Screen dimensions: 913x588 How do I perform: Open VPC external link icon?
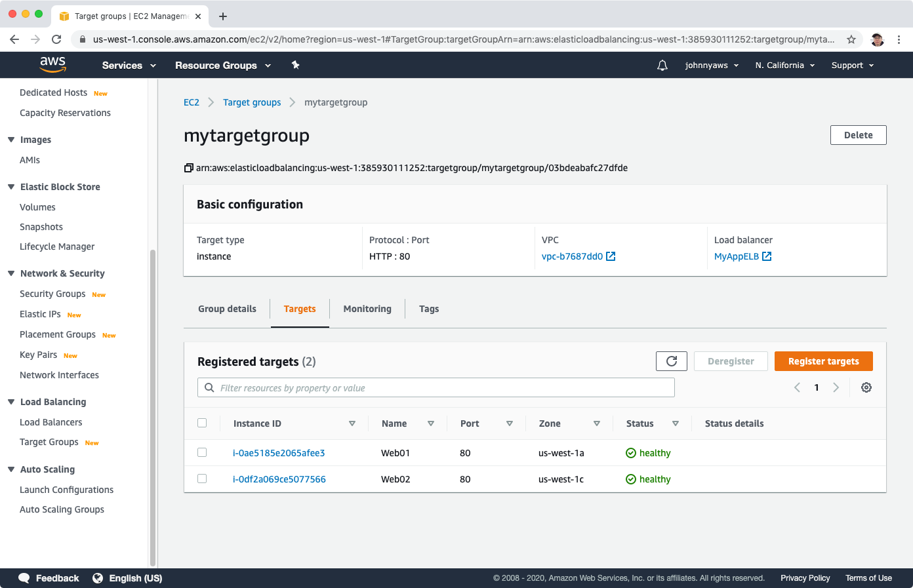611,256
